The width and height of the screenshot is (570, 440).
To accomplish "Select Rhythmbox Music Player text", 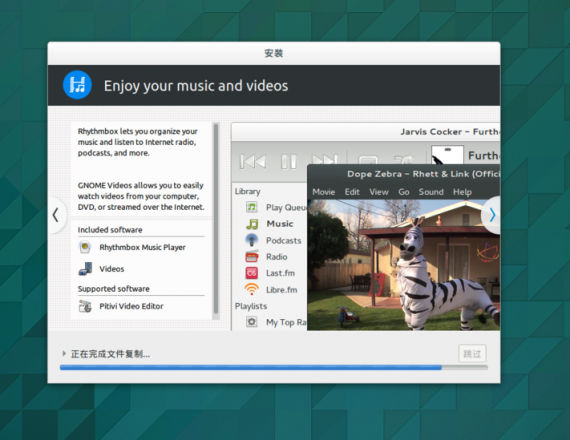I will tap(142, 247).
